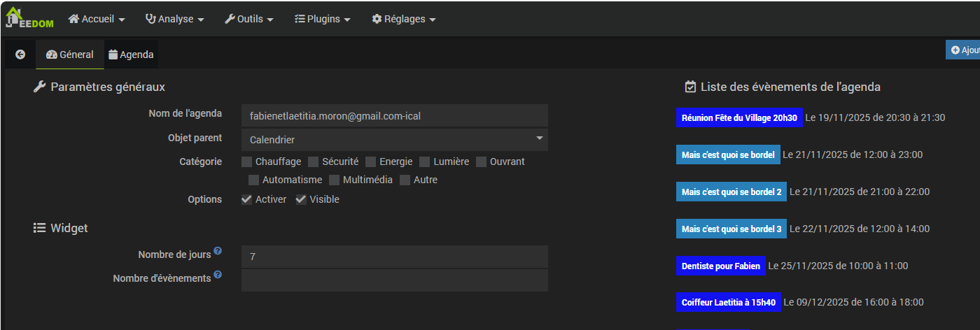980x330 pixels.
Task: Check the Lumière category
Action: pyautogui.click(x=425, y=162)
